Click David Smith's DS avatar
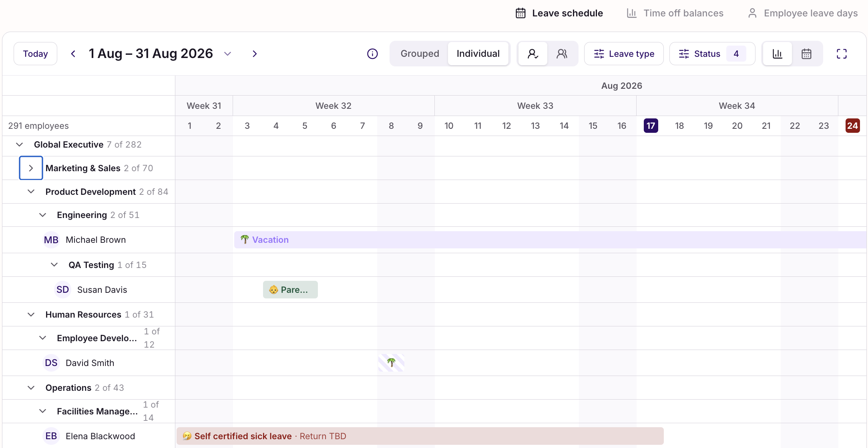 click(51, 363)
